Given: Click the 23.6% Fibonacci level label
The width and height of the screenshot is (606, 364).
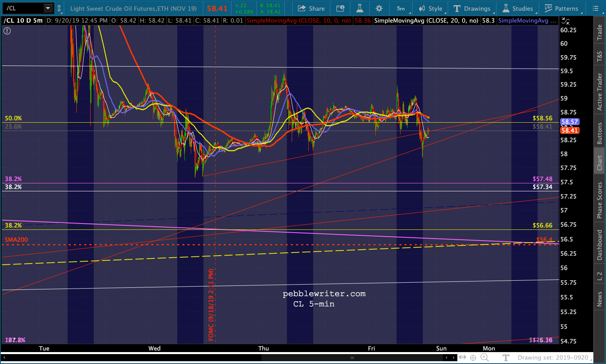Looking at the screenshot, I should (x=13, y=126).
